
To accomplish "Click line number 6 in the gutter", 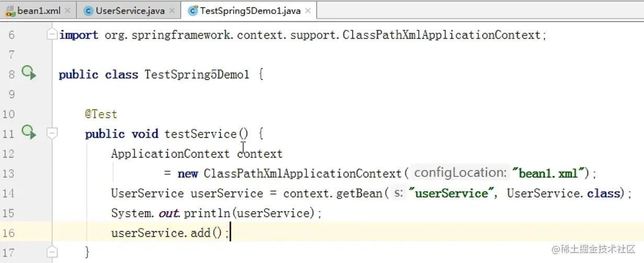I will click(11, 35).
